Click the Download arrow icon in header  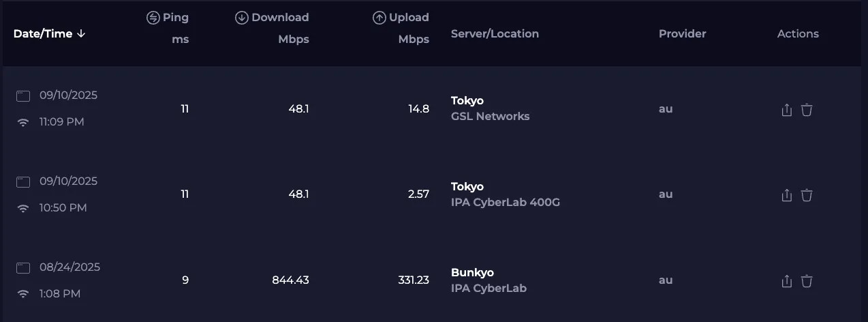241,18
